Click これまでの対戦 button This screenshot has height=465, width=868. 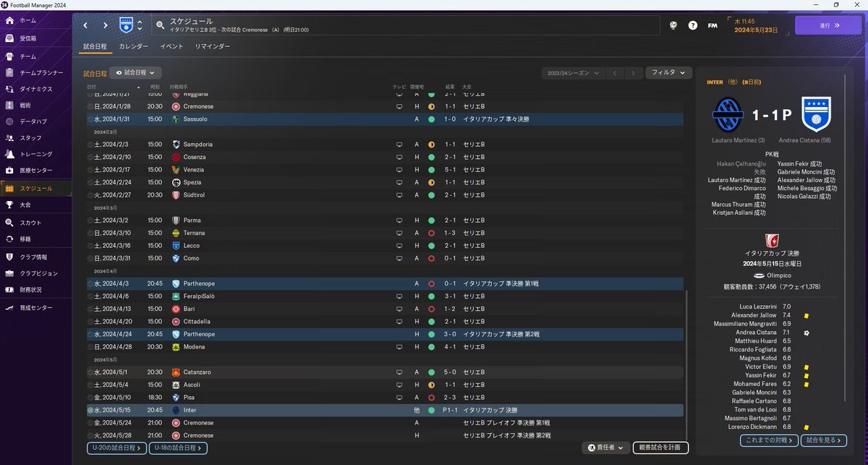coord(768,440)
